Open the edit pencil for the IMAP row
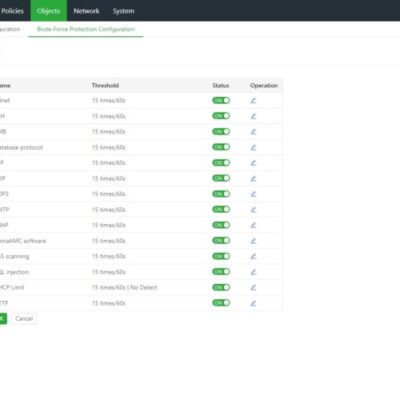Viewport: 400px width, 400px height. point(253,225)
